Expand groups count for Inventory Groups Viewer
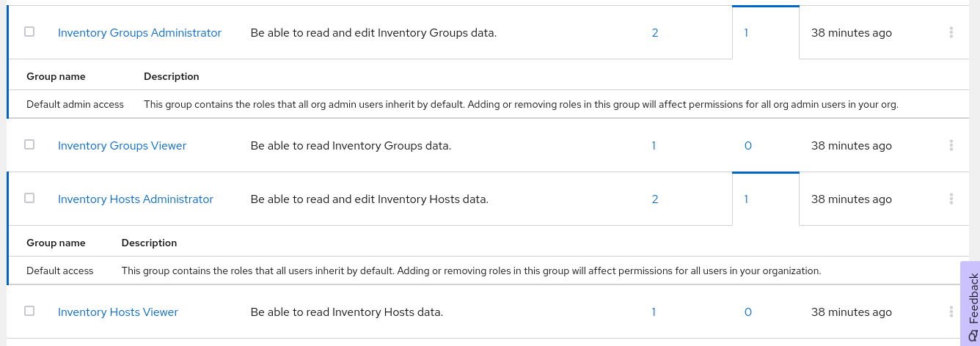The width and height of the screenshot is (980, 346). coord(748,146)
